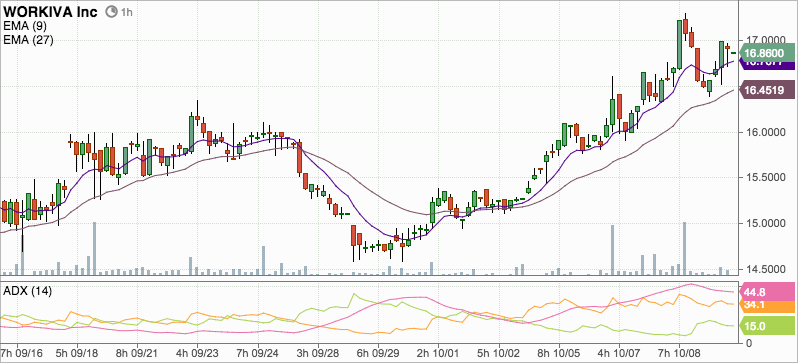Click the 5h 10/02 time axis label

pos(499,352)
